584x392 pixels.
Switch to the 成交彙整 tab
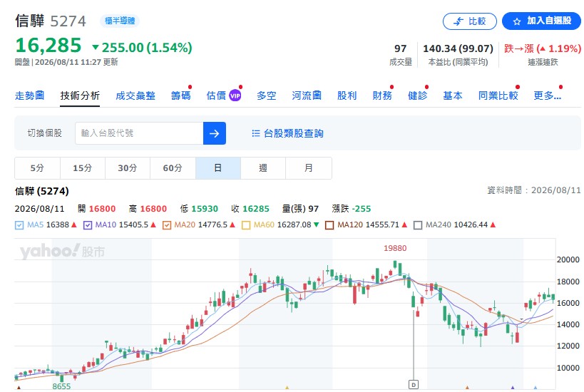click(135, 96)
